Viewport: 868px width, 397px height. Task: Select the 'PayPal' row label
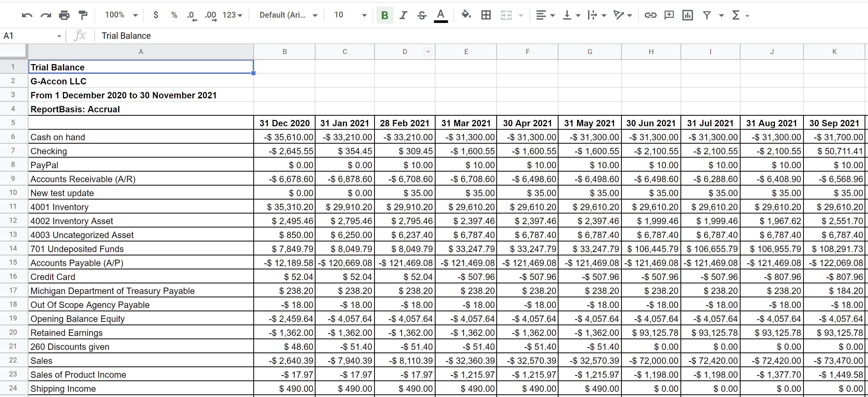141,165
